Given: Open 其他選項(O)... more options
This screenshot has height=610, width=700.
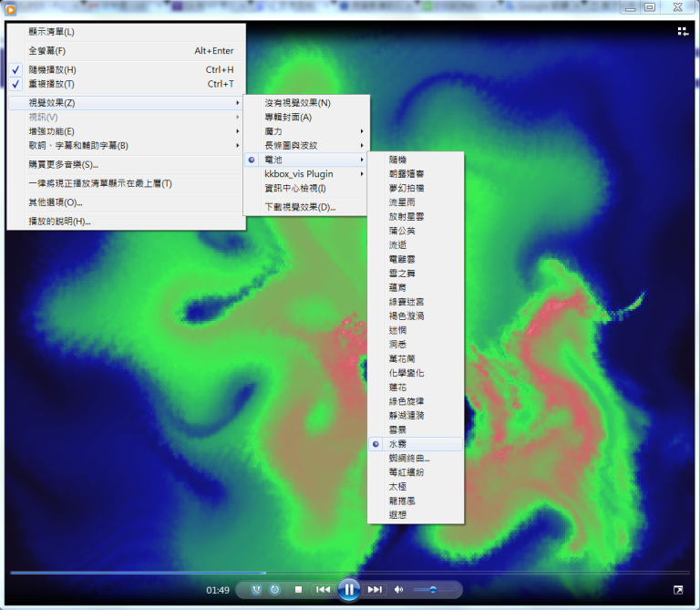Looking at the screenshot, I should (x=56, y=202).
